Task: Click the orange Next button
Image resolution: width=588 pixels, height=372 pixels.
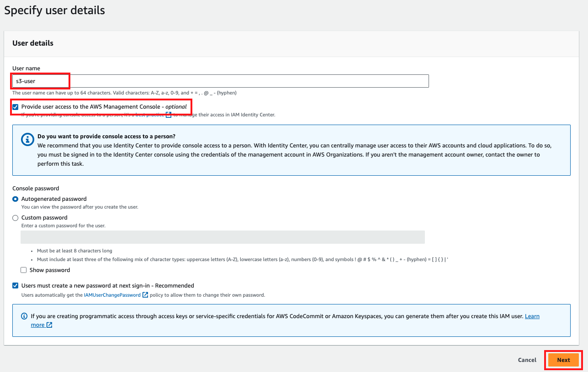Action: 563,360
